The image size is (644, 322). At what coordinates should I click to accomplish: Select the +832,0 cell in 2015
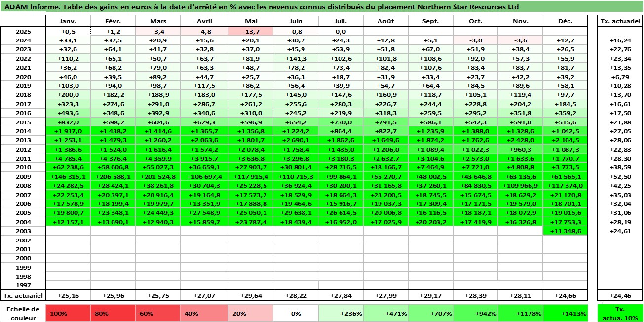click(68, 122)
